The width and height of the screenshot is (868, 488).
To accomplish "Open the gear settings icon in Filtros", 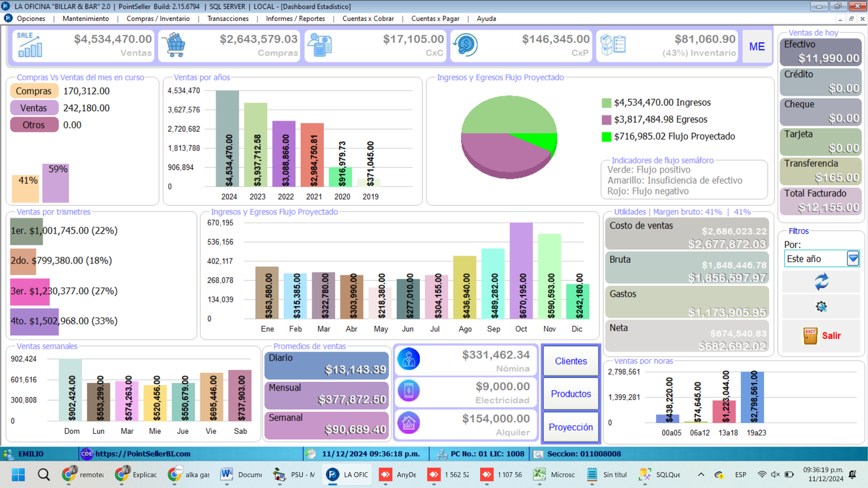I will (x=821, y=307).
